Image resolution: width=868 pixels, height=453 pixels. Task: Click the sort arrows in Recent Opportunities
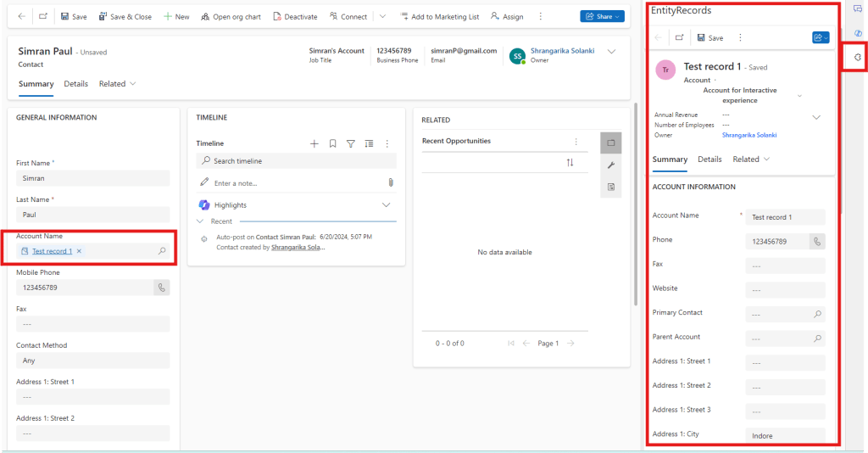tap(570, 162)
